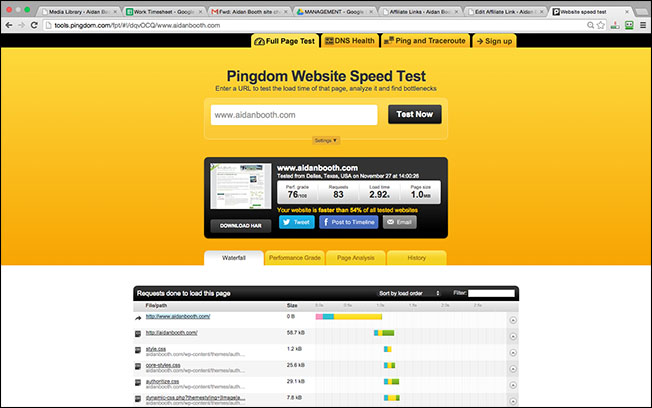Open the core-styles.css file link
Screen dimensions: 652x408
pyautogui.click(x=163, y=365)
